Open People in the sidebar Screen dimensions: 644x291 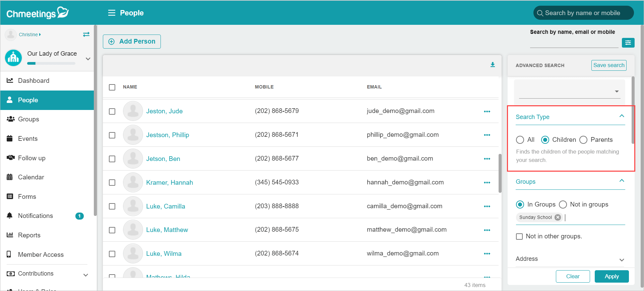point(47,100)
